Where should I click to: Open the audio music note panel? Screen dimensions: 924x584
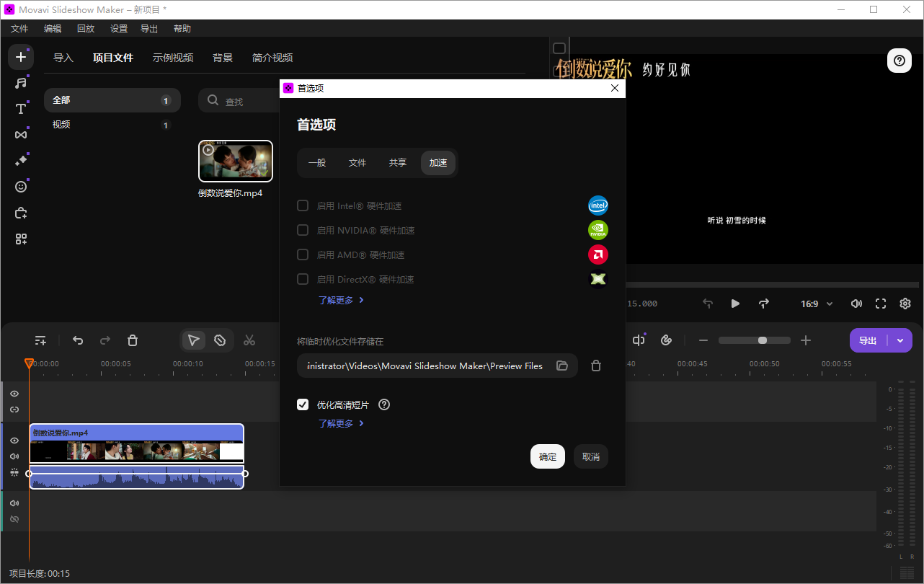(21, 83)
